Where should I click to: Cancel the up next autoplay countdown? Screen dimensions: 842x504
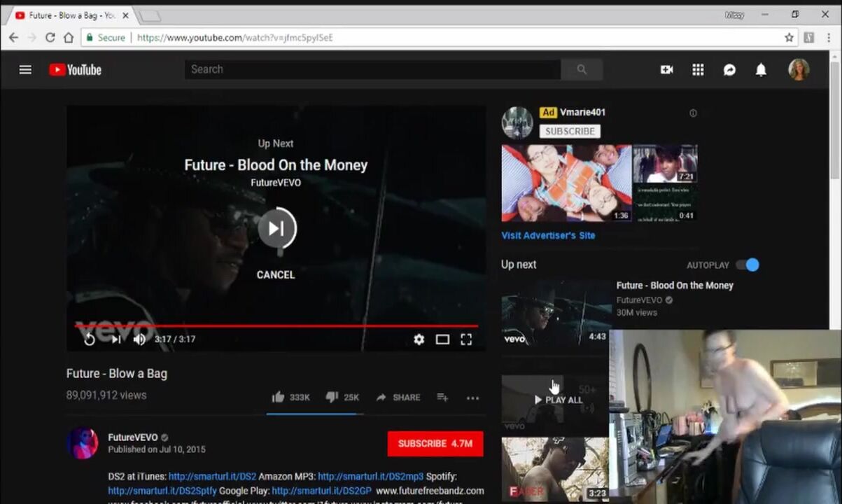click(276, 275)
